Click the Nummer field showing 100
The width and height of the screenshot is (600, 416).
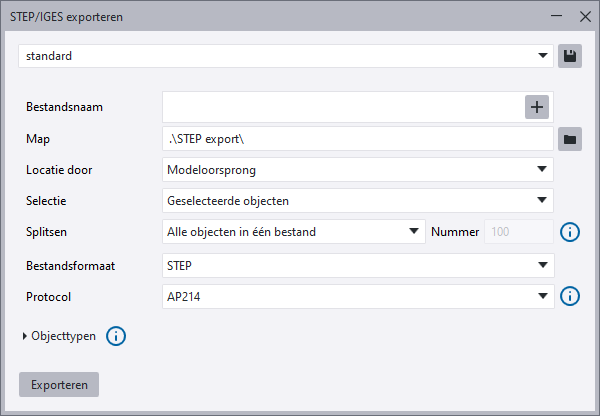pos(518,233)
